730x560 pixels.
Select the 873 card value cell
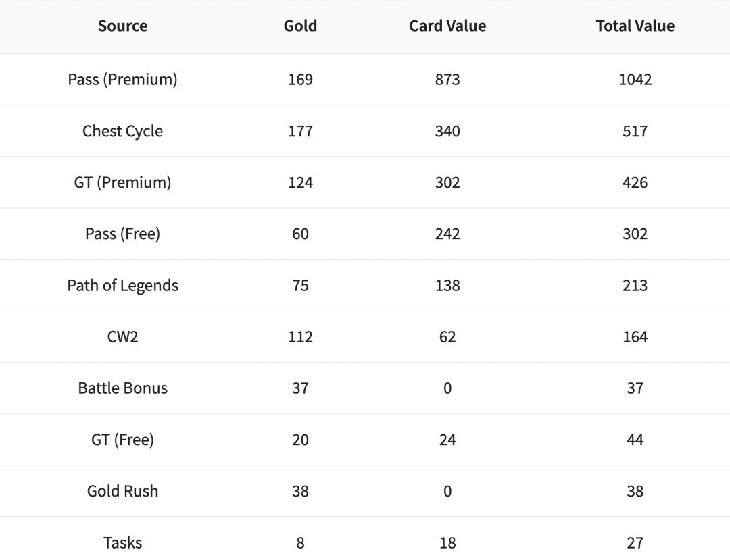pyautogui.click(x=447, y=80)
